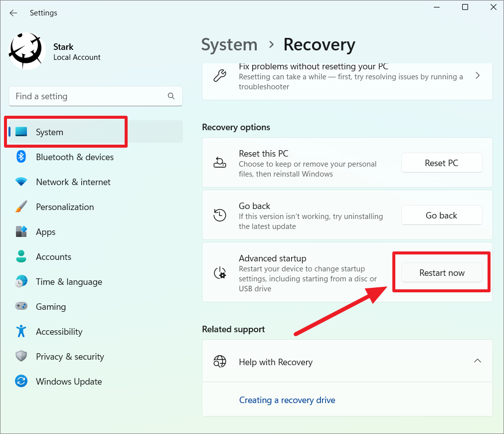Click the Privacy & security shield icon

click(21, 357)
